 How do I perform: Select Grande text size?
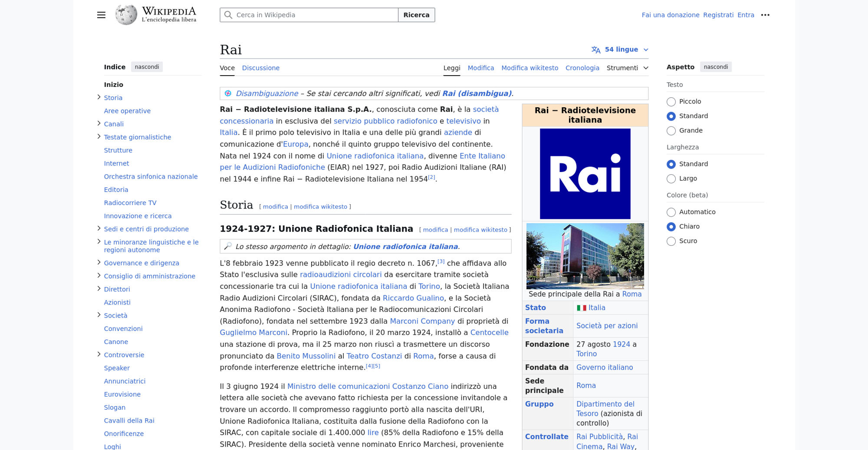click(x=671, y=130)
